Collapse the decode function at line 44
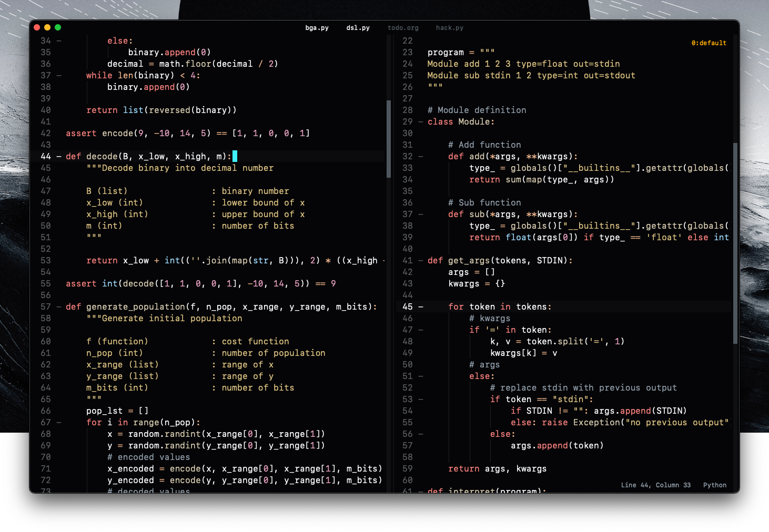 59,157
